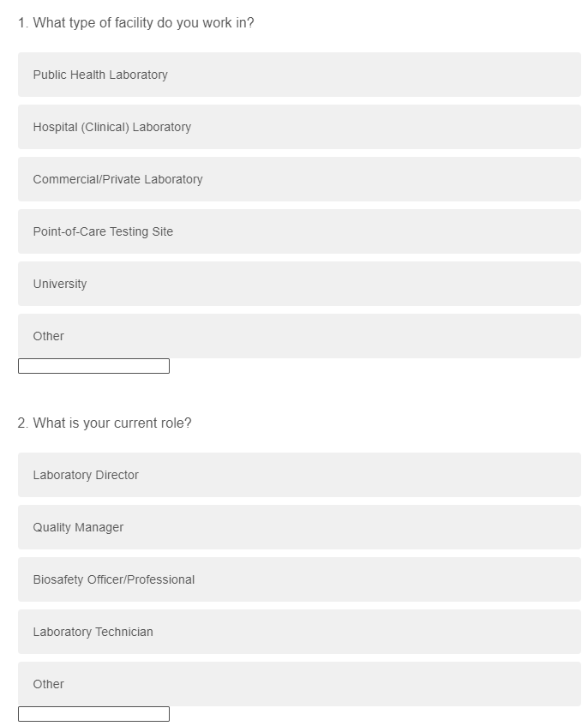Screen dimensions: 588x726
Task: Focus the facility type Other specify box
Action: click(93, 366)
